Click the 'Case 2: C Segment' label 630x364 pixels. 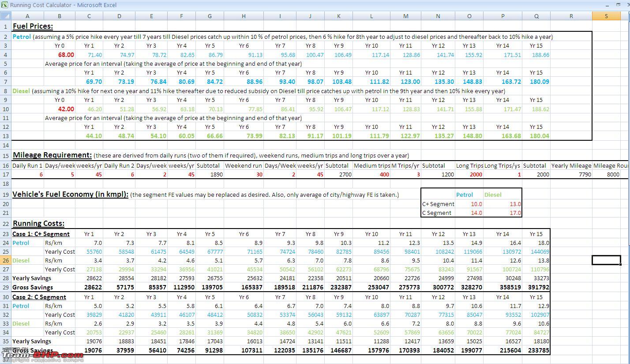[x=39, y=297]
